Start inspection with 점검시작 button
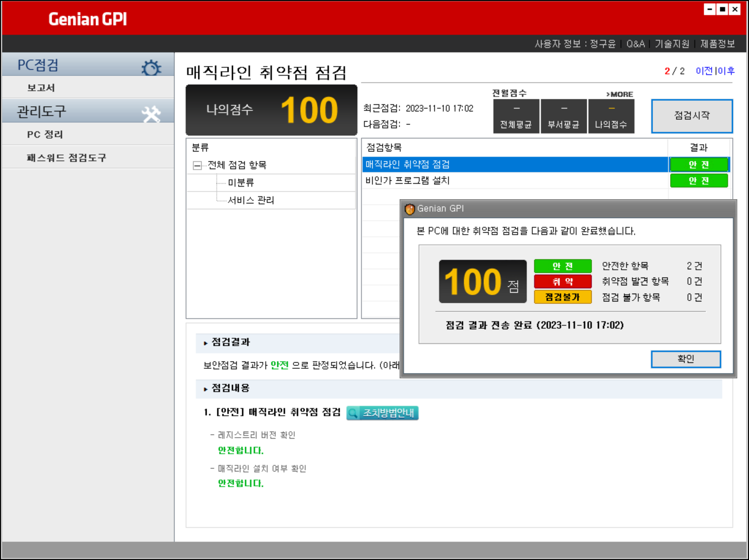The width and height of the screenshot is (749, 560). tap(691, 116)
